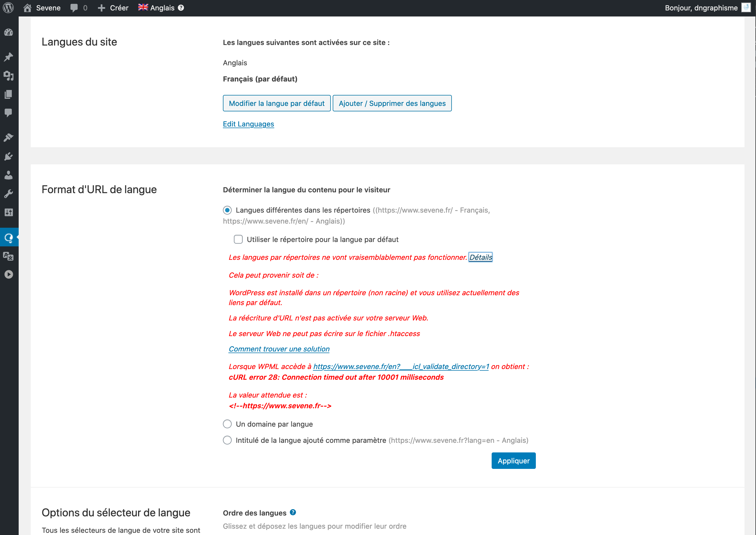756x535 pixels.
Task: Click the help icon next to Anglais
Action: coord(181,8)
